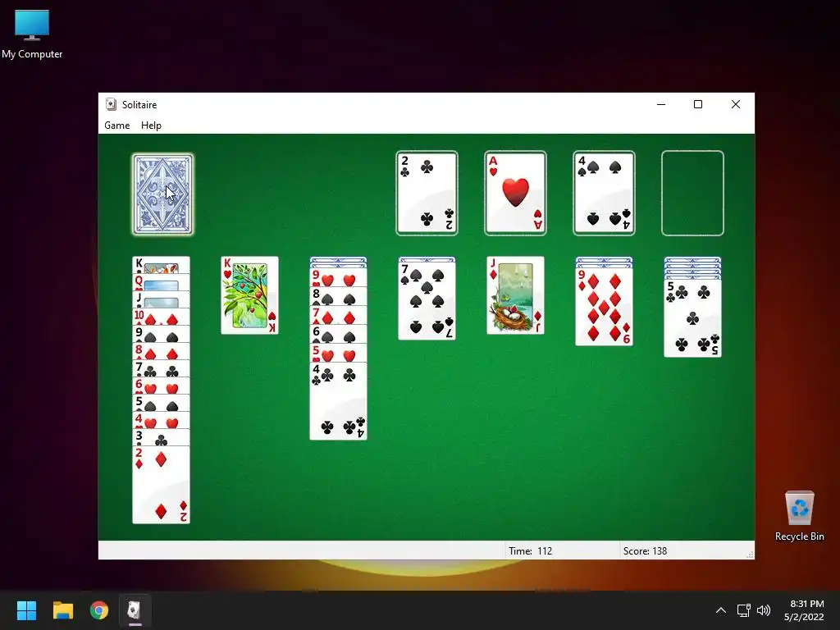Select the 4 of spades foundation pile

(604, 194)
